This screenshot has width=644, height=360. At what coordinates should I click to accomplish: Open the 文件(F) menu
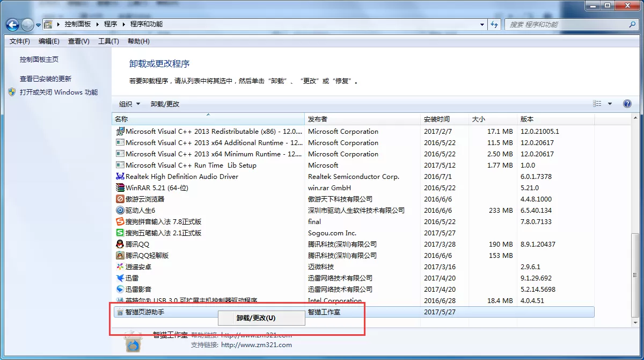pos(20,41)
